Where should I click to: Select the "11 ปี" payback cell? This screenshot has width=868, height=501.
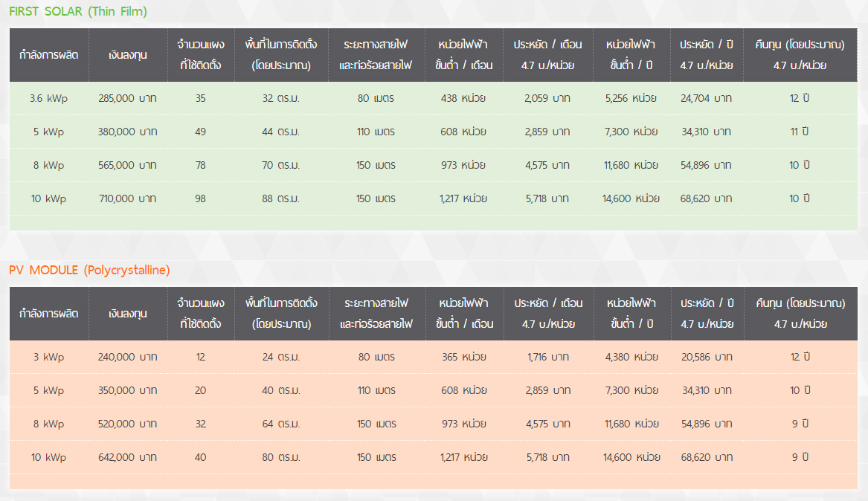[x=800, y=132]
